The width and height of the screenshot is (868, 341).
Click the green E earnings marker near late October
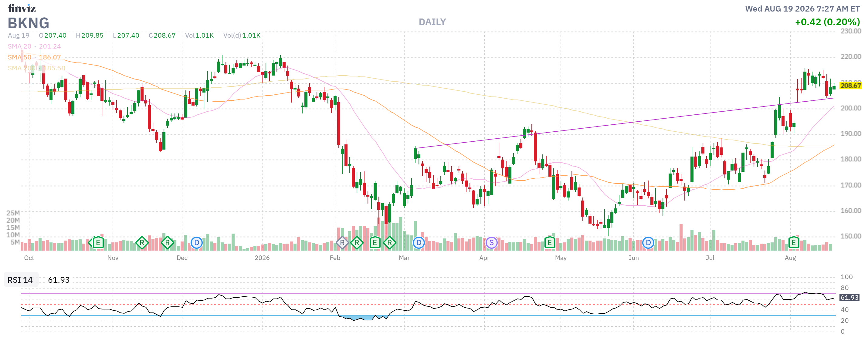click(x=98, y=243)
